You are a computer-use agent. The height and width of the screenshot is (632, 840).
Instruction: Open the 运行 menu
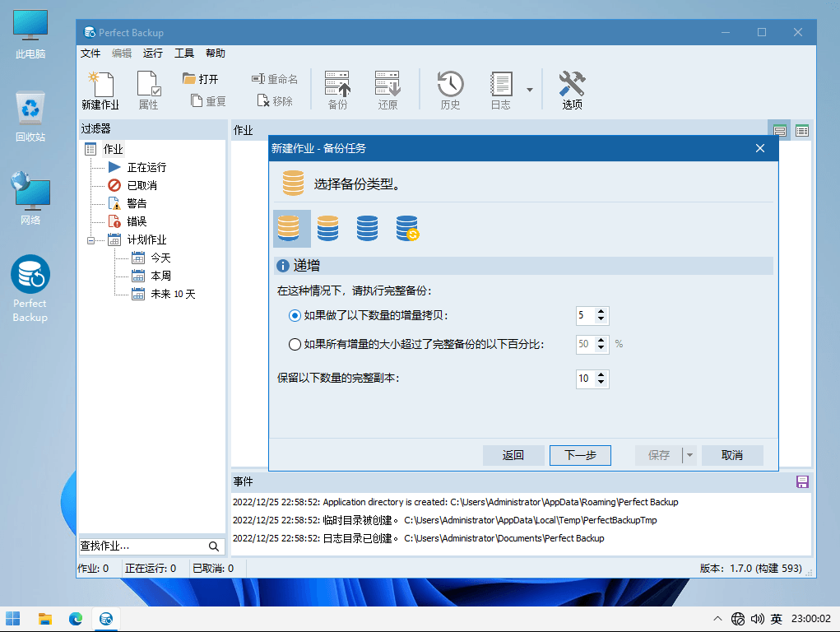(153, 53)
